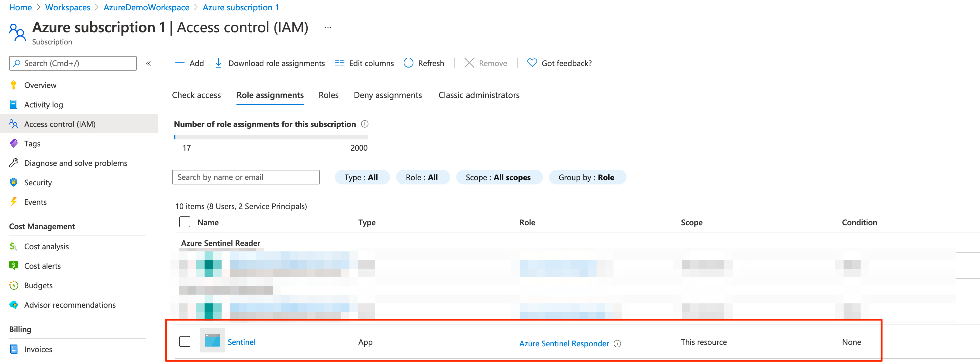This screenshot has width=980, height=364.
Task: Click the Edit columns icon
Action: tap(339, 63)
